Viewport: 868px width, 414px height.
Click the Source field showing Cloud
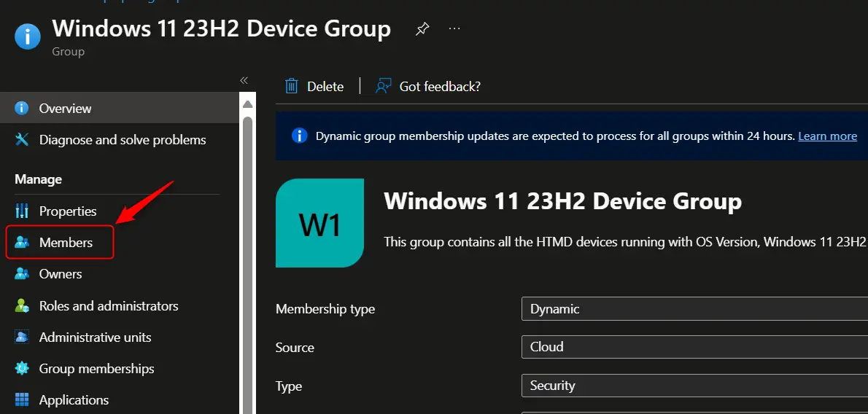coord(694,347)
